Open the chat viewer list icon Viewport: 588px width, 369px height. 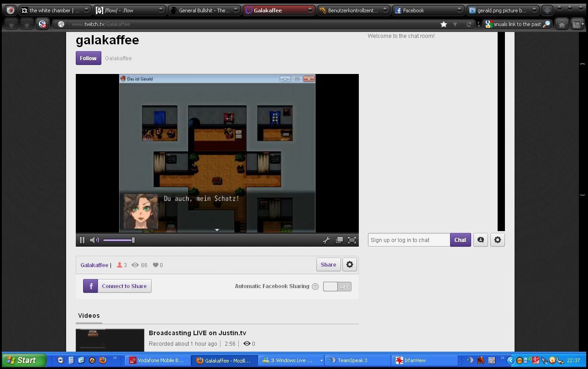[x=481, y=240]
